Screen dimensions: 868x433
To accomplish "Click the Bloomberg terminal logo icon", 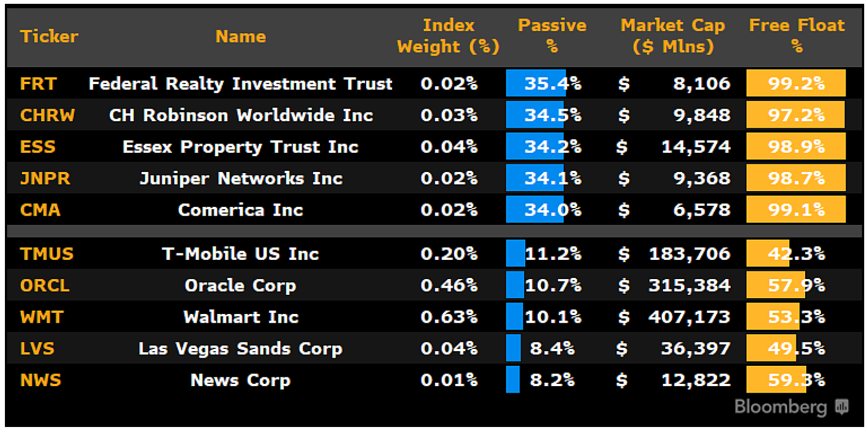I will click(842, 407).
